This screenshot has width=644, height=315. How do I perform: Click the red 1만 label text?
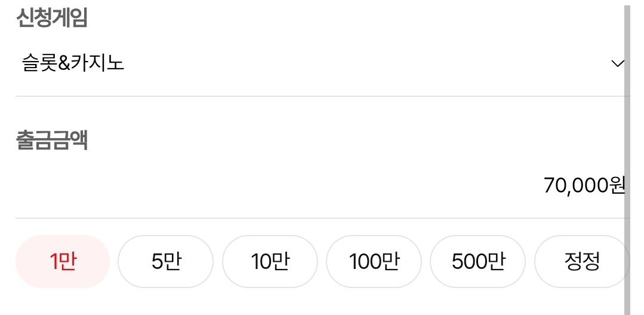(63, 262)
